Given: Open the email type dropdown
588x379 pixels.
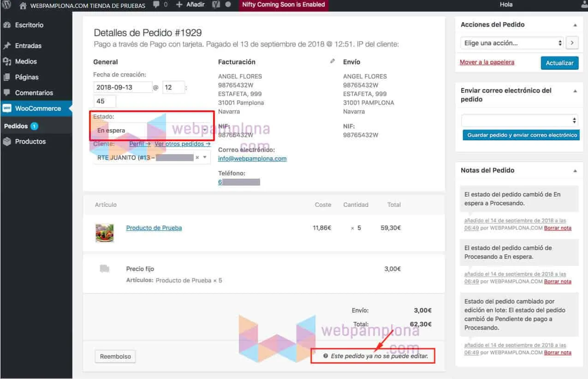Looking at the screenshot, I should pyautogui.click(x=519, y=120).
